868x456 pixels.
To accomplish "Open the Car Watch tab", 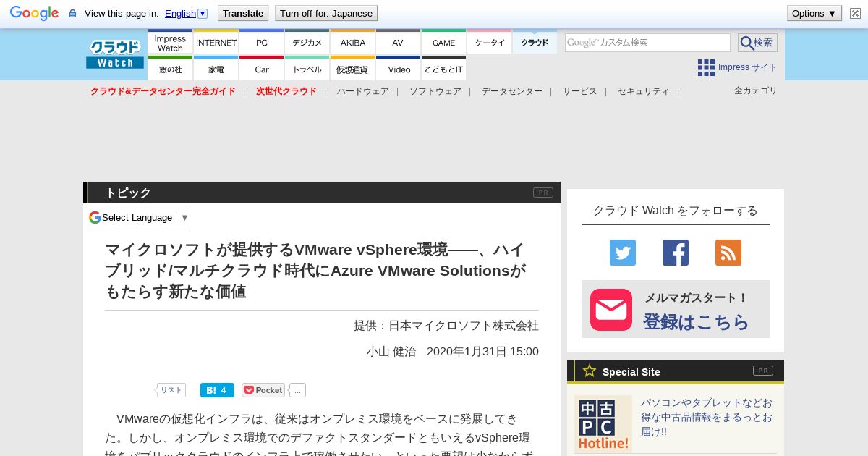I will (262, 69).
